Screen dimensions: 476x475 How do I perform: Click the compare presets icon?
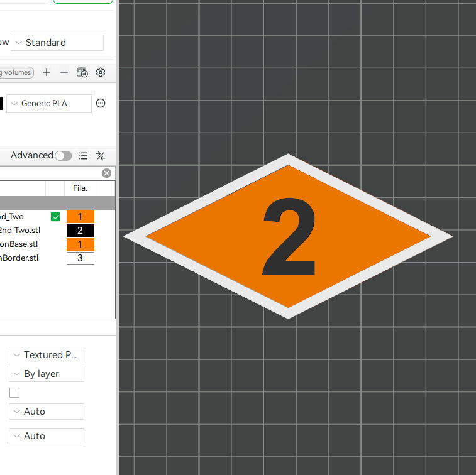tap(101, 156)
